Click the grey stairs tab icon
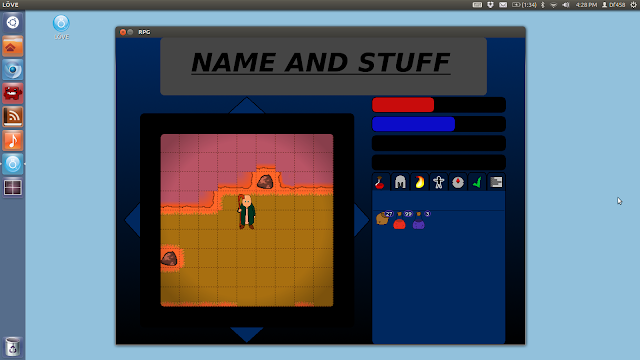Viewport: 640px width, 360px height. pyautogui.click(x=496, y=182)
